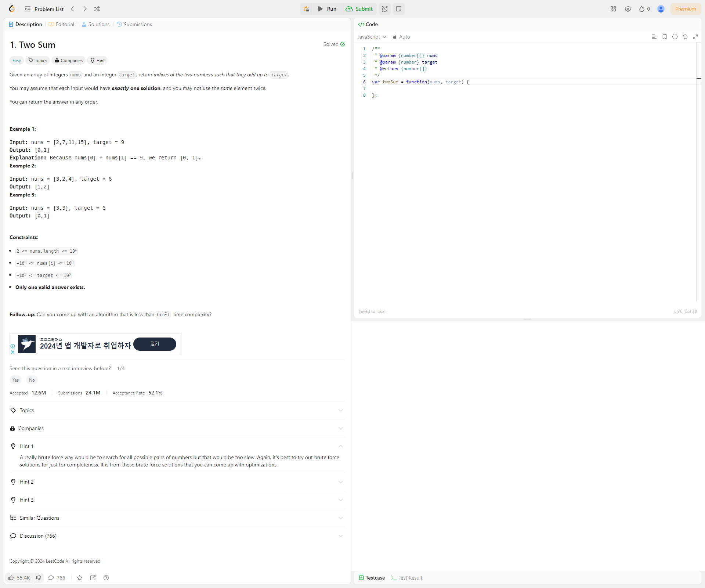The image size is (705, 588).
Task: Click the Easy difficulty badge
Action: (17, 61)
